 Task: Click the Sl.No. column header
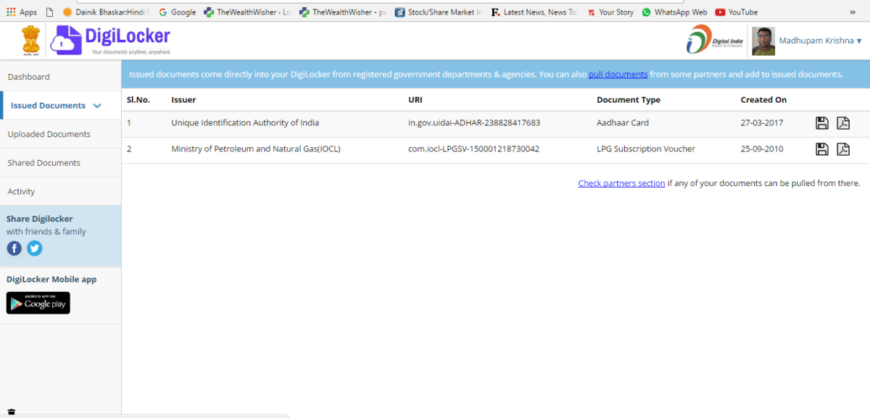point(138,100)
